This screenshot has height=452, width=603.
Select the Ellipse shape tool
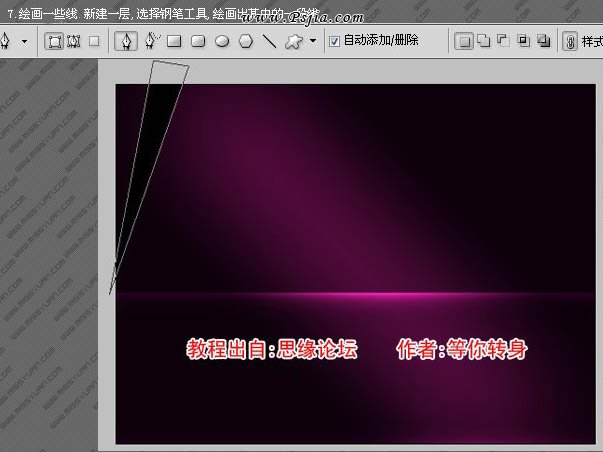222,41
